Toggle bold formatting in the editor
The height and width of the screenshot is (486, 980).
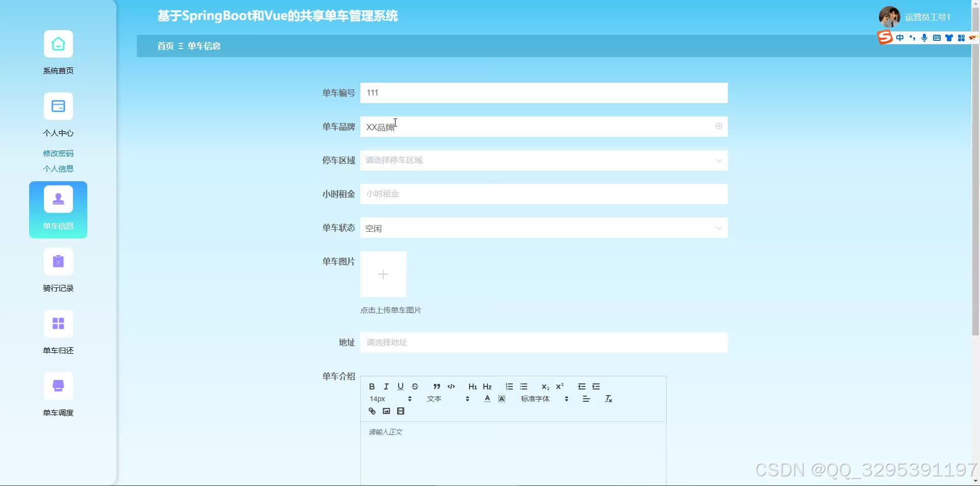pos(372,386)
